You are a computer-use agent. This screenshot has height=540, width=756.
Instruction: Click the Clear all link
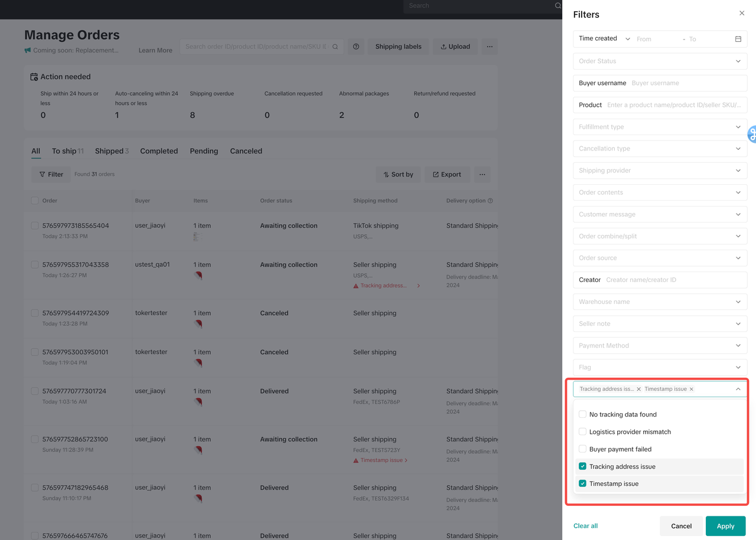585,526
